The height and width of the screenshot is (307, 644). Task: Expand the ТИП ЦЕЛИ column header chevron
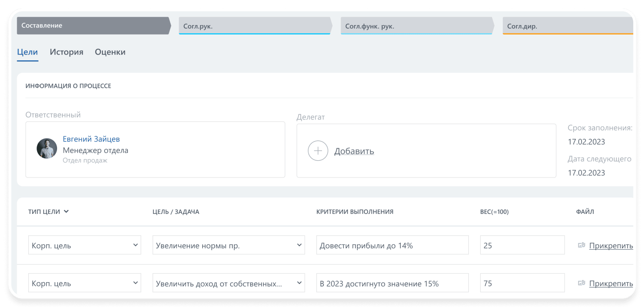click(x=66, y=211)
